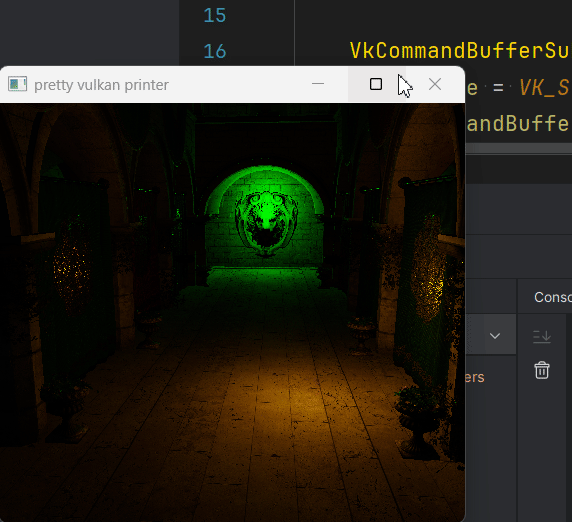This screenshot has height=522, width=572.
Task: Click the VkCommandBufferSu code token
Action: point(459,50)
